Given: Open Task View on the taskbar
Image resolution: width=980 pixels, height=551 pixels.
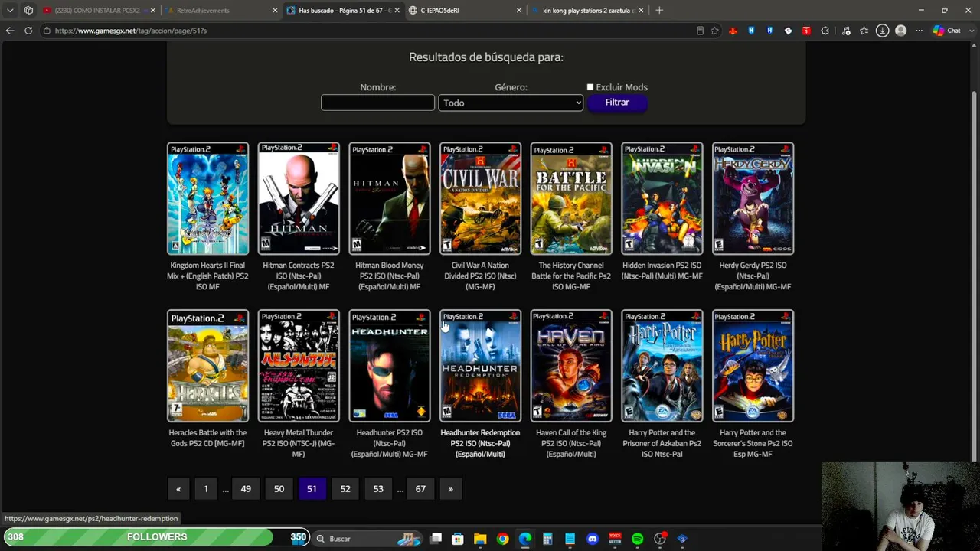Looking at the screenshot, I should 436,539.
